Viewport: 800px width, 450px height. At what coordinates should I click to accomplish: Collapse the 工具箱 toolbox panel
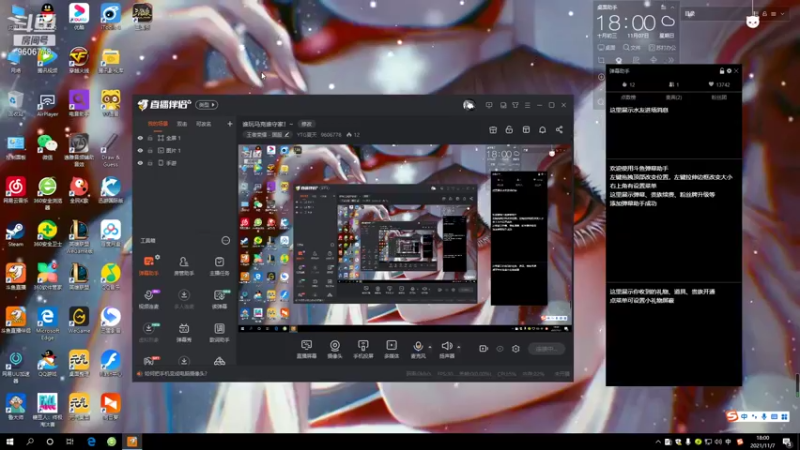[226, 240]
